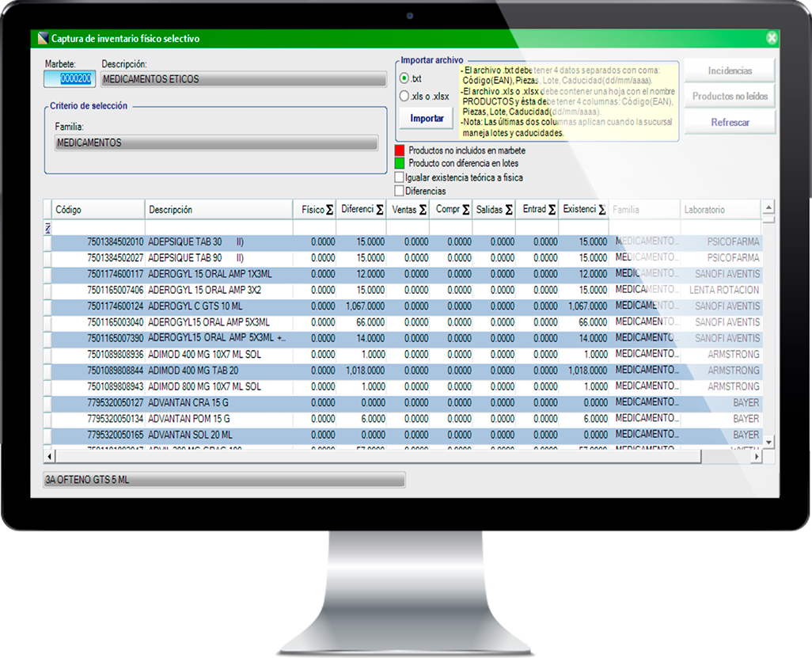Image resolution: width=812 pixels, height=658 pixels.
Task: Click the sum icon in Compr column
Action: pyautogui.click(x=465, y=211)
